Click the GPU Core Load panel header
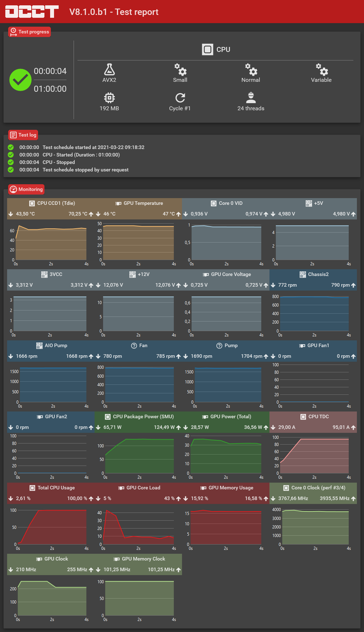364x632 pixels. 143,488
